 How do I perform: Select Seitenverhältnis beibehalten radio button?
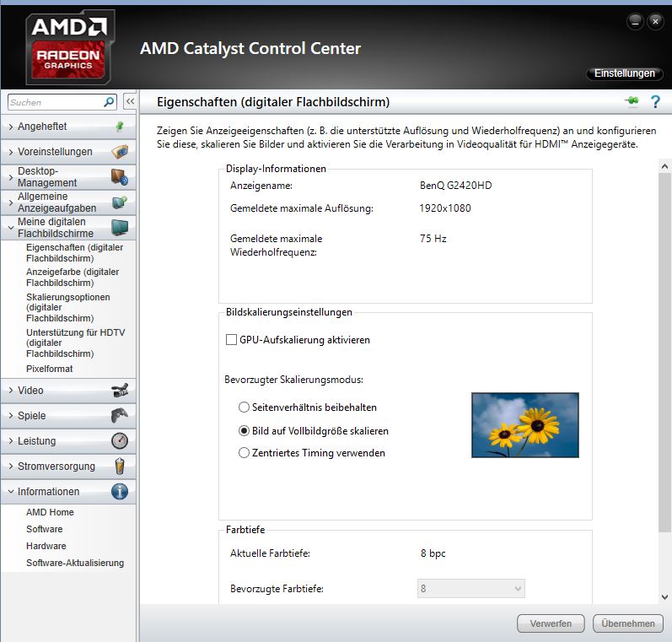244,407
